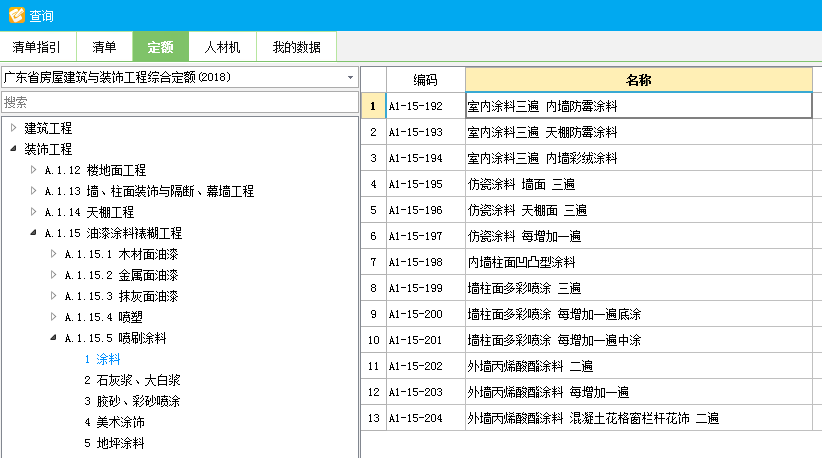The image size is (822, 458).
Task: Click code cell A1-15-201
Action: [425, 340]
